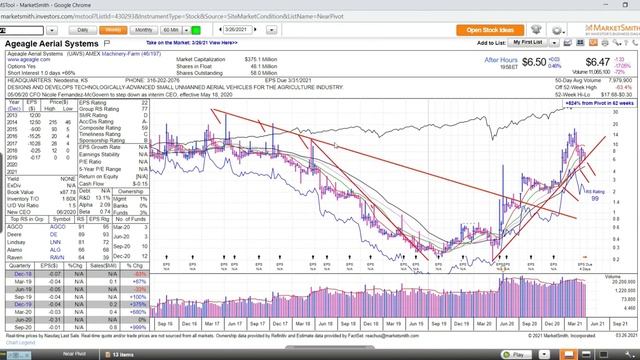Image resolution: width=640 pixels, height=360 pixels.
Task: Click the 13 Items list icon
Action: point(108,355)
